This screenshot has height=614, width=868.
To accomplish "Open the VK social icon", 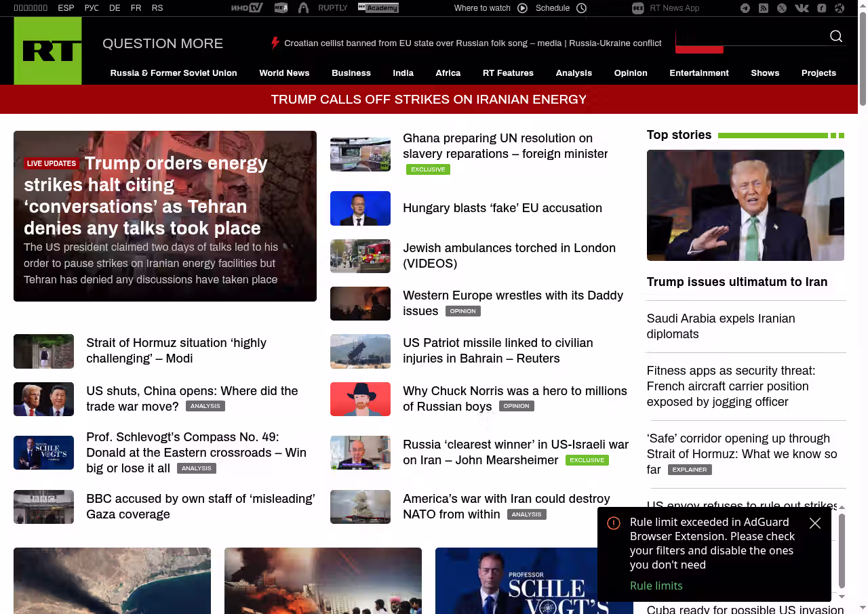I will coord(802,8).
